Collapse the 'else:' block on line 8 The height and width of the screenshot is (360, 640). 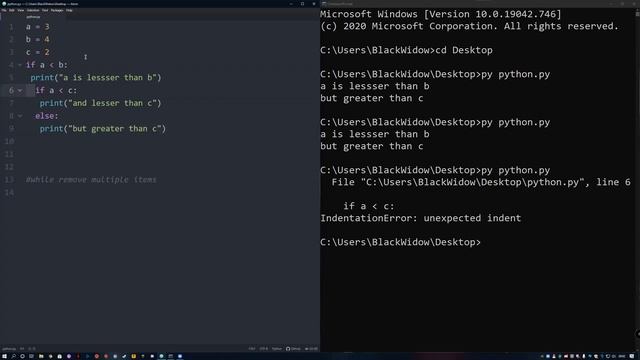click(x=20, y=116)
